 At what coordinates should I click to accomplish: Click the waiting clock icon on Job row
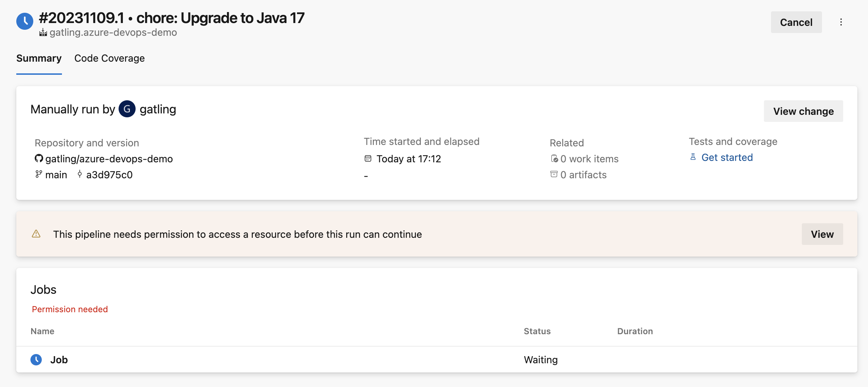[x=36, y=360]
